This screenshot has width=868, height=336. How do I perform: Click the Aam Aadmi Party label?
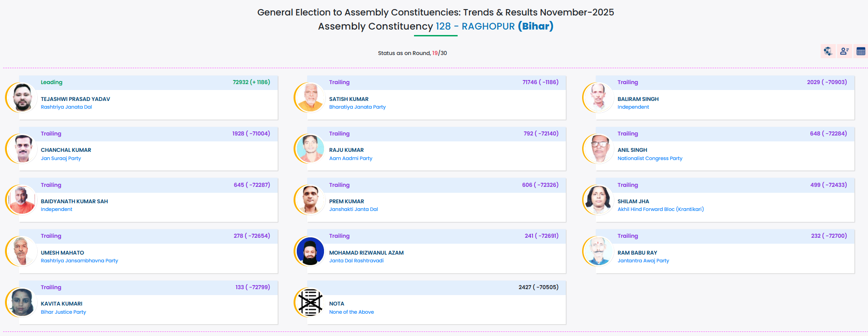(x=350, y=159)
